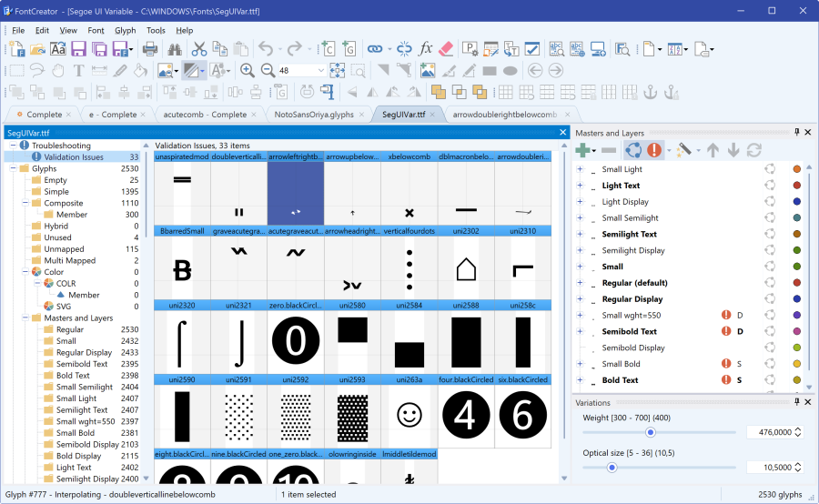The height and width of the screenshot is (504, 819).
Task: Click the Open Font folder icon
Action: point(37,49)
